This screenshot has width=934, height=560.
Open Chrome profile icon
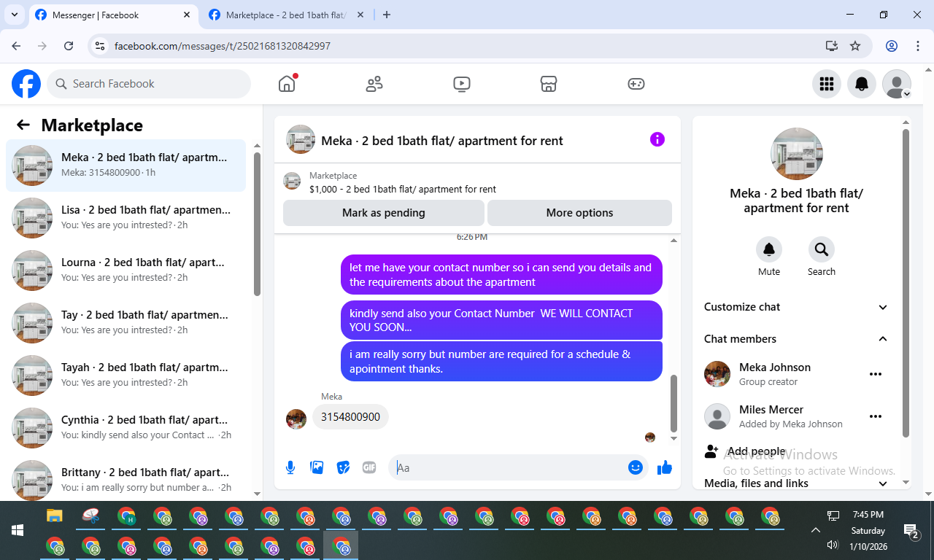[x=892, y=46]
